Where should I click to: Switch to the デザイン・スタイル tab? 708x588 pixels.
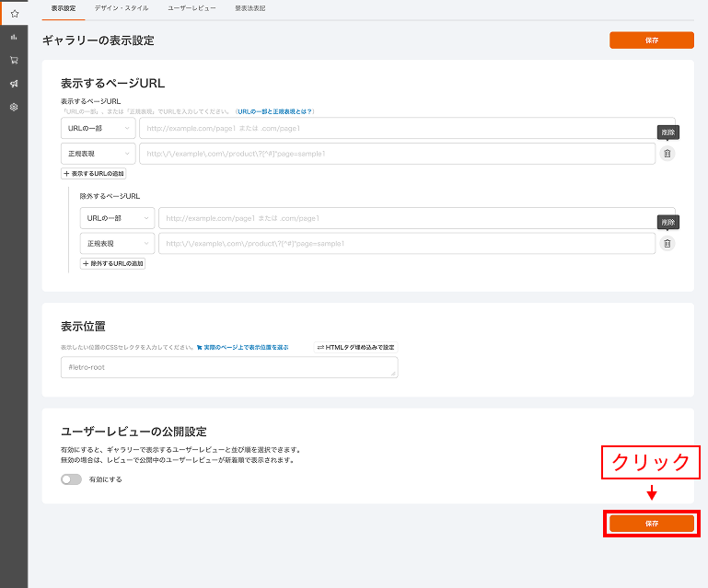point(122,7)
